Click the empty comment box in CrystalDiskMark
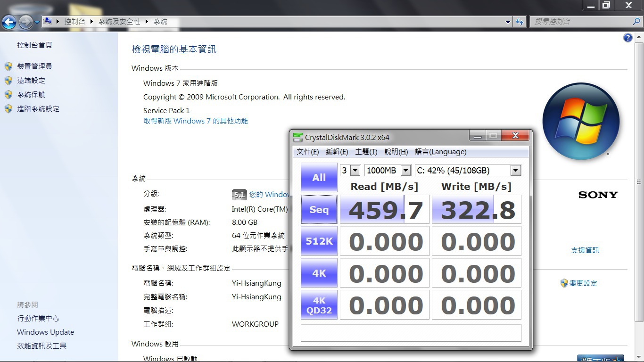 coord(411,333)
